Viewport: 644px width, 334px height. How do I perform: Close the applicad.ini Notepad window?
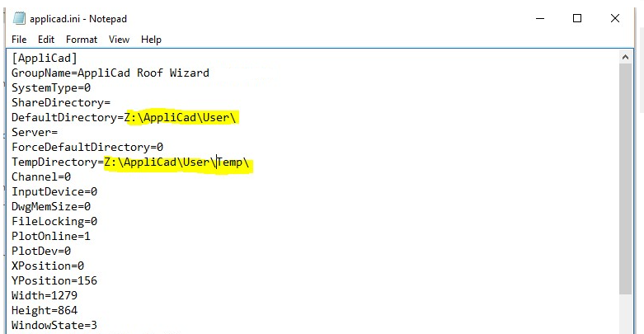coord(615,18)
